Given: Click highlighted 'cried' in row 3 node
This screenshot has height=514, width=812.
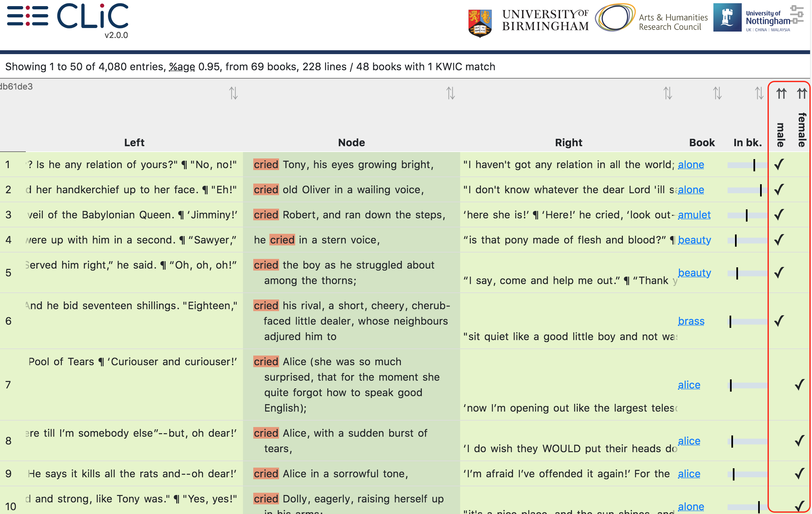Looking at the screenshot, I should tap(266, 215).
